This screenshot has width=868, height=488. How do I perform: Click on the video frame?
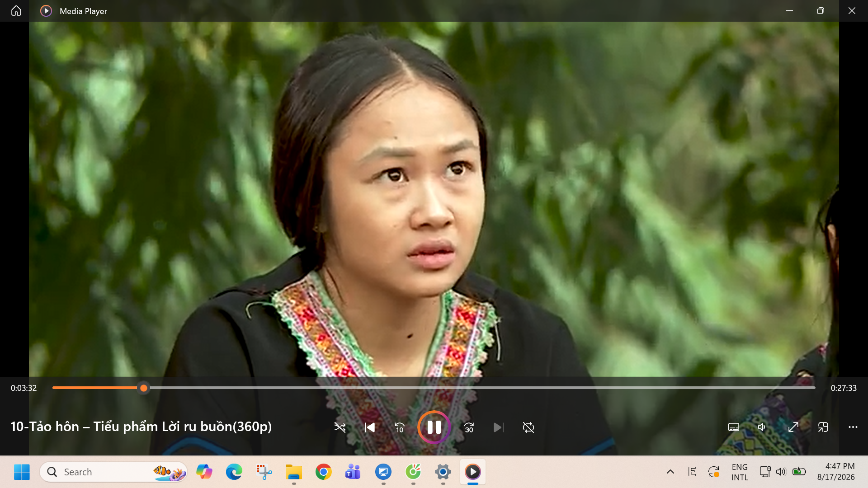point(434,199)
